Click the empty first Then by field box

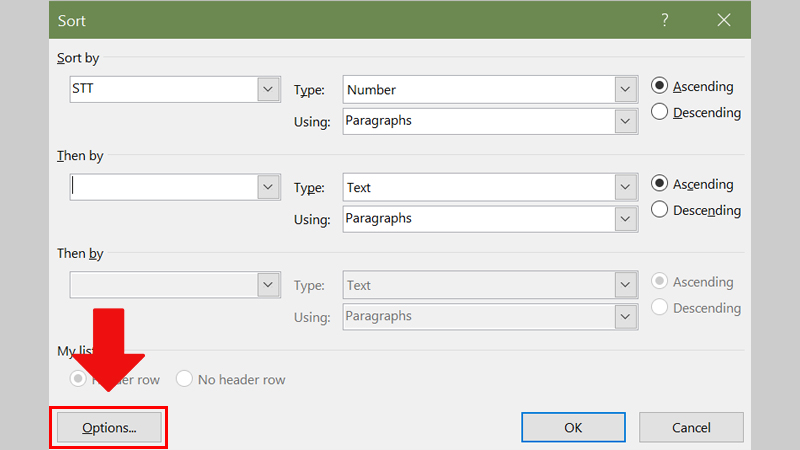coord(164,187)
